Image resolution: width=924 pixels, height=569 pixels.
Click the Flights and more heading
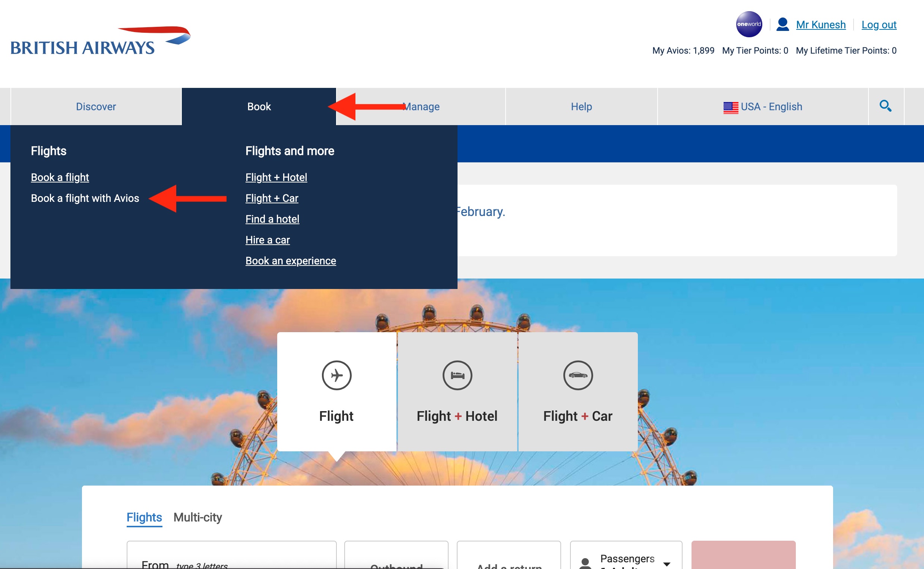290,151
